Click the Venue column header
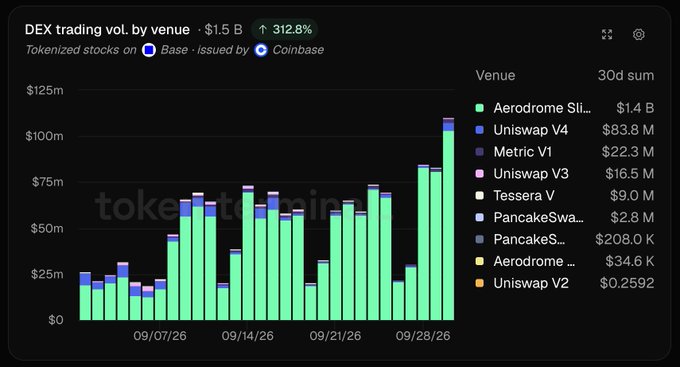Image resolution: width=680 pixels, height=367 pixels. (x=495, y=75)
